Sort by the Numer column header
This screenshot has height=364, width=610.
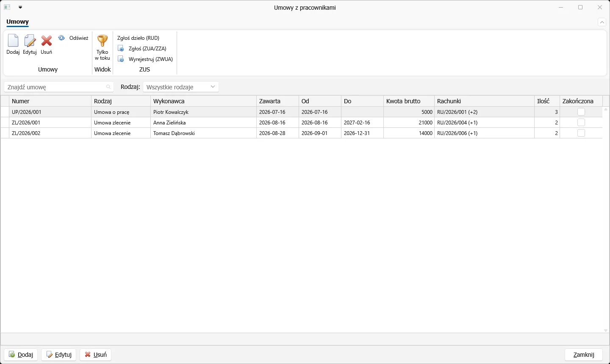[50, 101]
